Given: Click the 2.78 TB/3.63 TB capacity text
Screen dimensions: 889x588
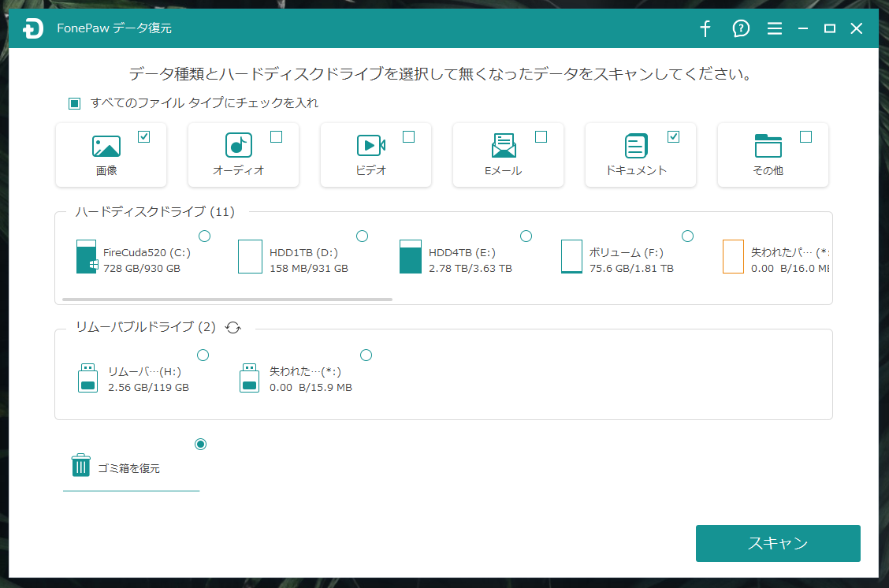Looking at the screenshot, I should click(471, 268).
